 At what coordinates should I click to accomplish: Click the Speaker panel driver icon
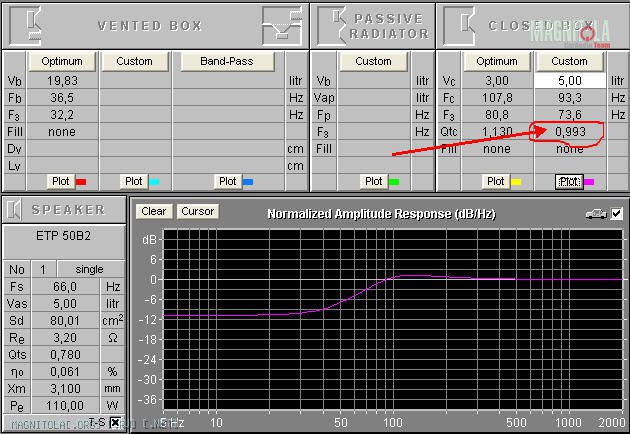point(14,210)
